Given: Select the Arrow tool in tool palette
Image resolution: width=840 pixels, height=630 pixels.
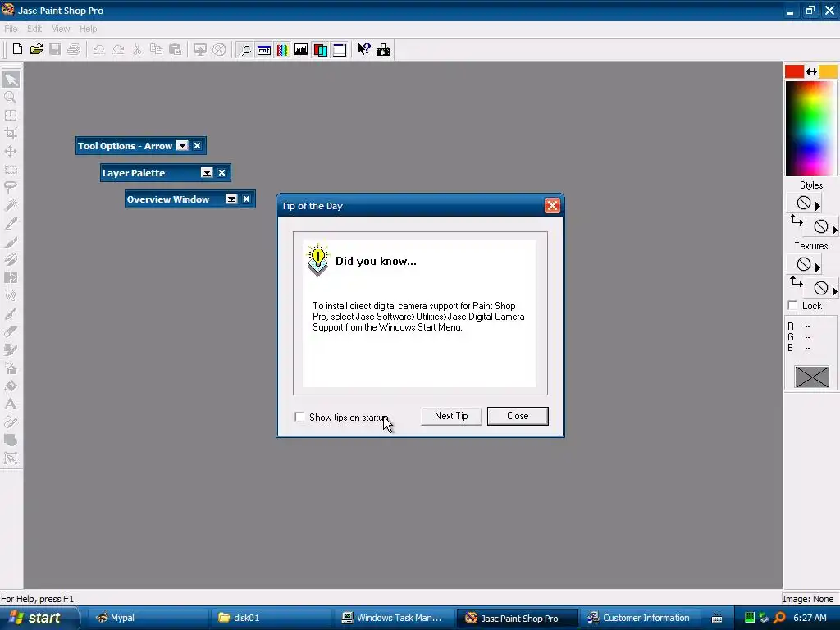Looking at the screenshot, I should pyautogui.click(x=11, y=80).
